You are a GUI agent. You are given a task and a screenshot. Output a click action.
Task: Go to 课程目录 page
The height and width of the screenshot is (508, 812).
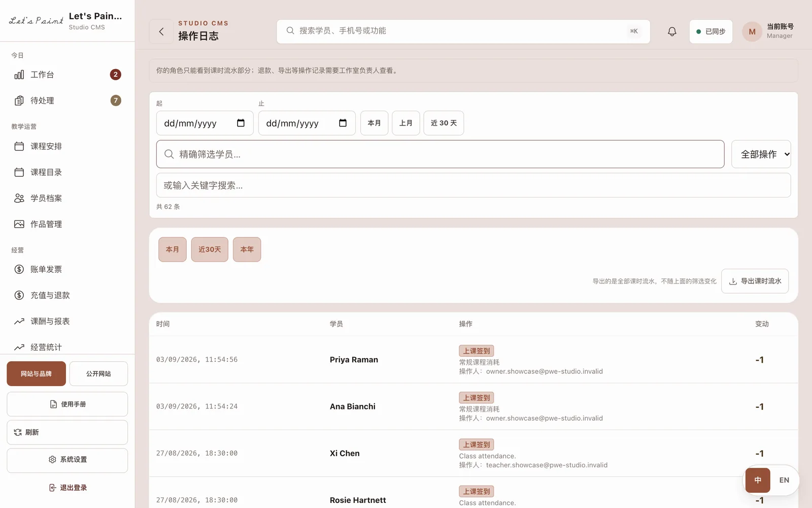coord(67,172)
